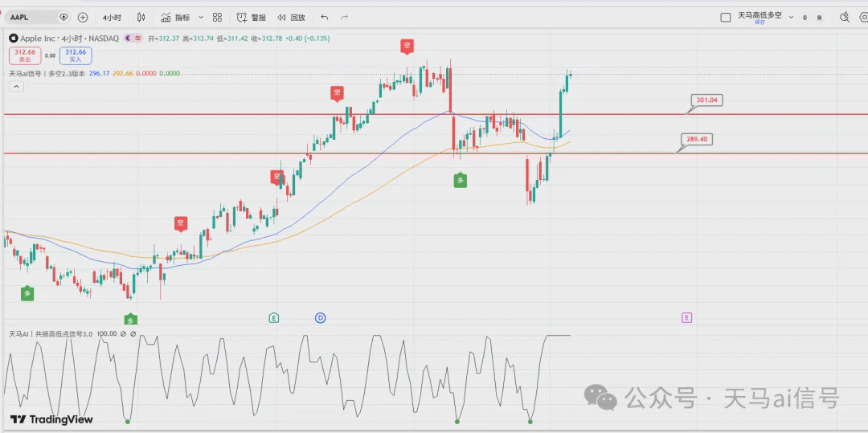Click the green E earnings marker

pyautogui.click(x=273, y=317)
